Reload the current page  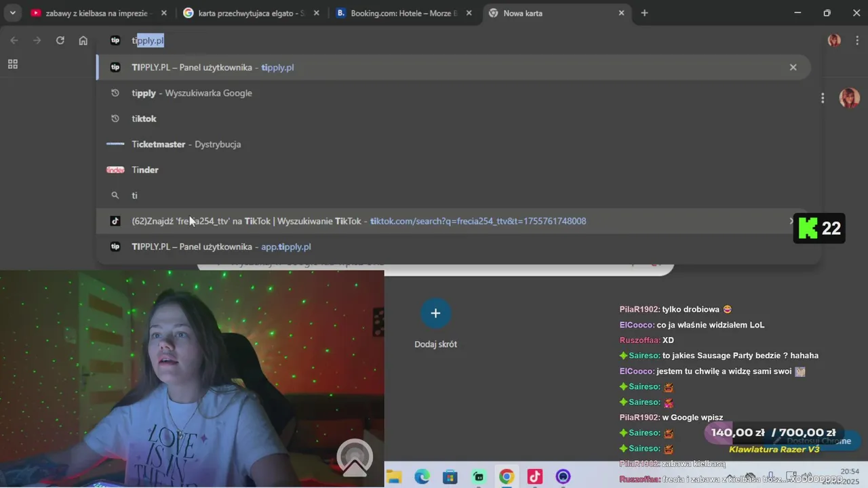pyautogui.click(x=60, y=41)
